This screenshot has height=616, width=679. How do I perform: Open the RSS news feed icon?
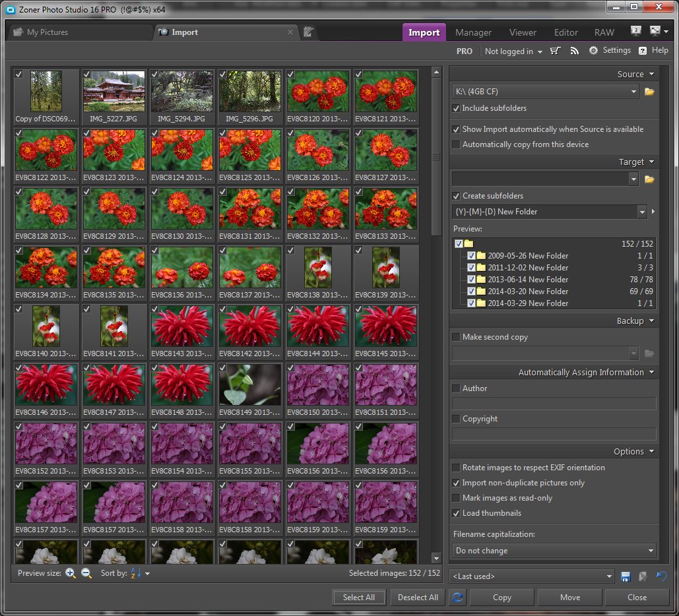[x=574, y=51]
